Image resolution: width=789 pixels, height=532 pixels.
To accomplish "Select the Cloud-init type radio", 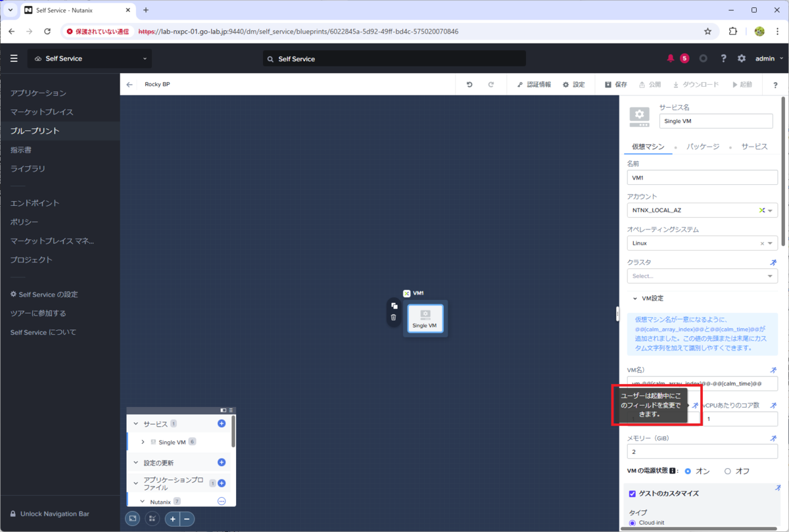I will 633,523.
